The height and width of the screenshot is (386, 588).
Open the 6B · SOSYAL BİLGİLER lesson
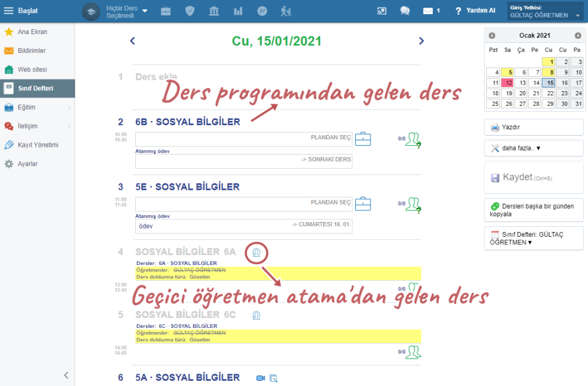point(188,122)
